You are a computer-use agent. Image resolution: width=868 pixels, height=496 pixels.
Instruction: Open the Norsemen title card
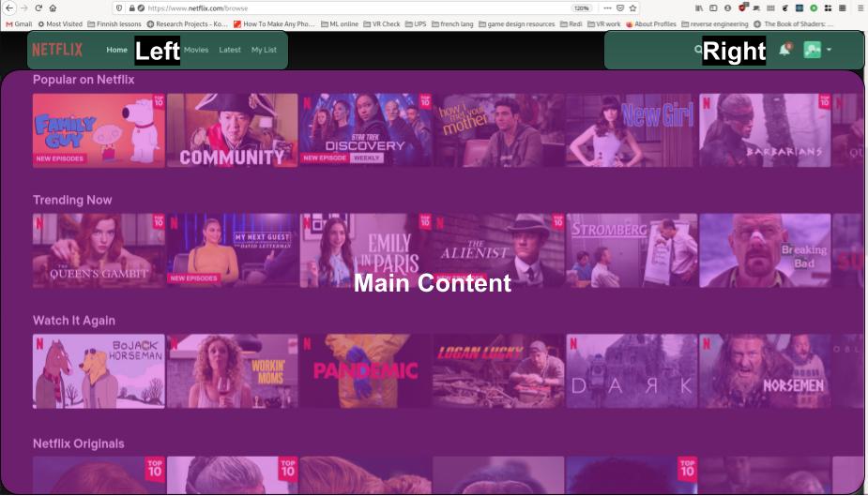point(765,371)
